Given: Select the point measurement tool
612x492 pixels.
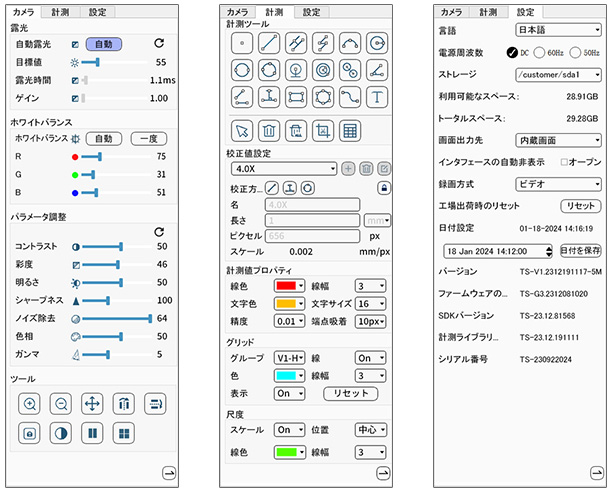Looking at the screenshot, I should pos(241,42).
